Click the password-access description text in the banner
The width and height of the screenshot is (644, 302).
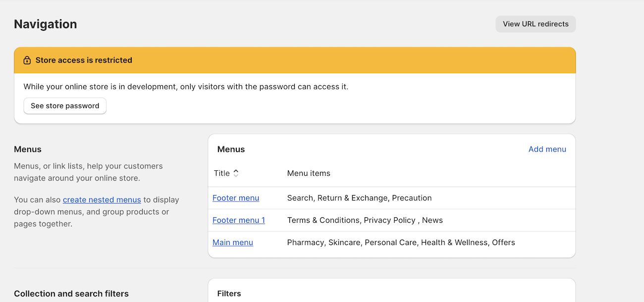[186, 87]
